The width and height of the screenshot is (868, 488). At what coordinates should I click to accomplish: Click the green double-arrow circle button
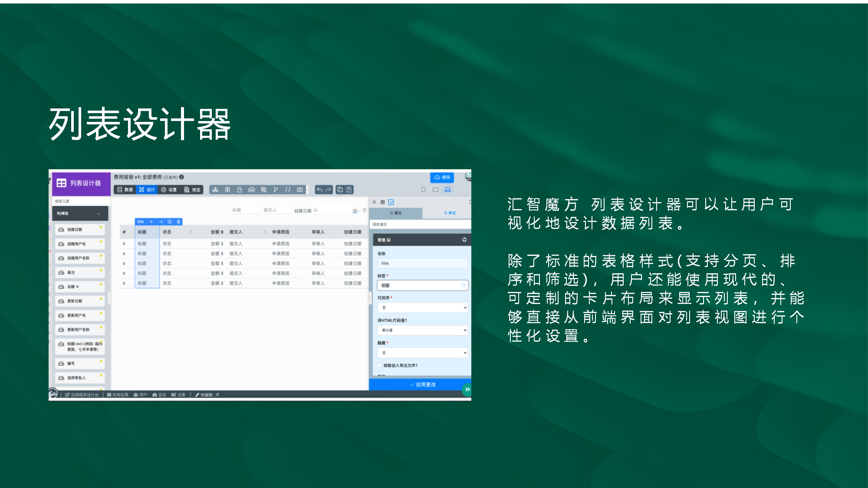pyautogui.click(x=467, y=389)
